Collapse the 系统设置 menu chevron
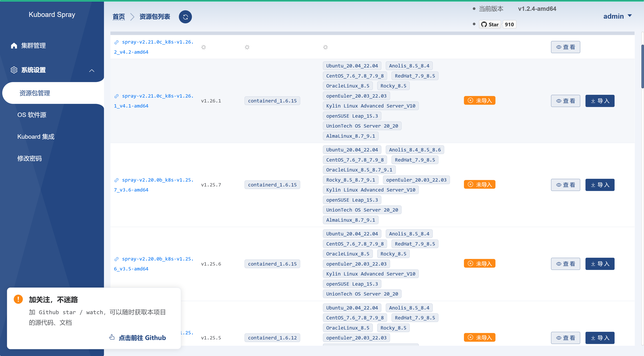This screenshot has width=644, height=356. pos(92,71)
